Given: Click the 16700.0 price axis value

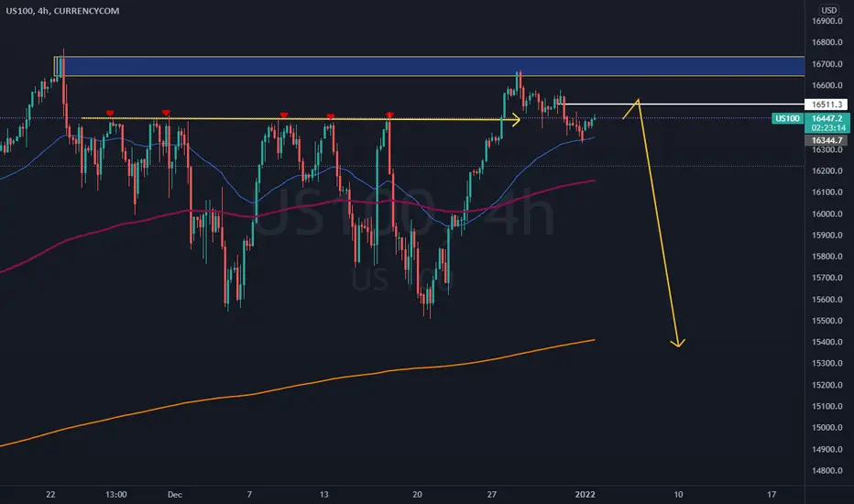Looking at the screenshot, I should (827, 64).
